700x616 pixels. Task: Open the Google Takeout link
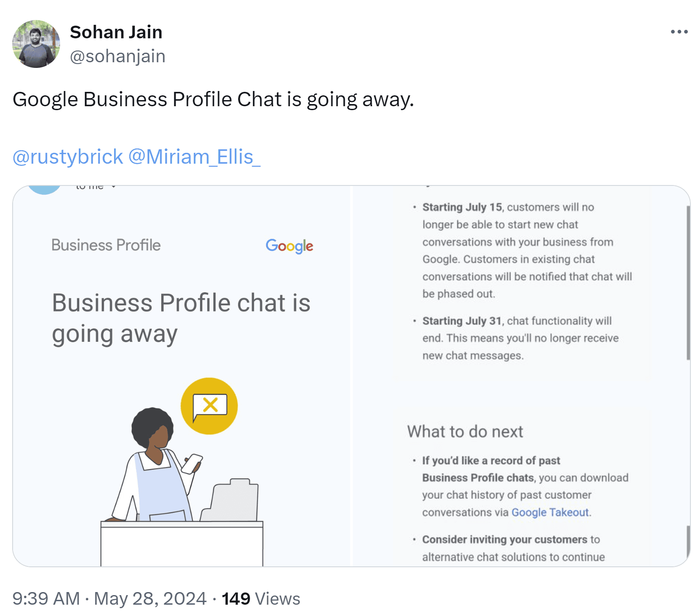(551, 512)
